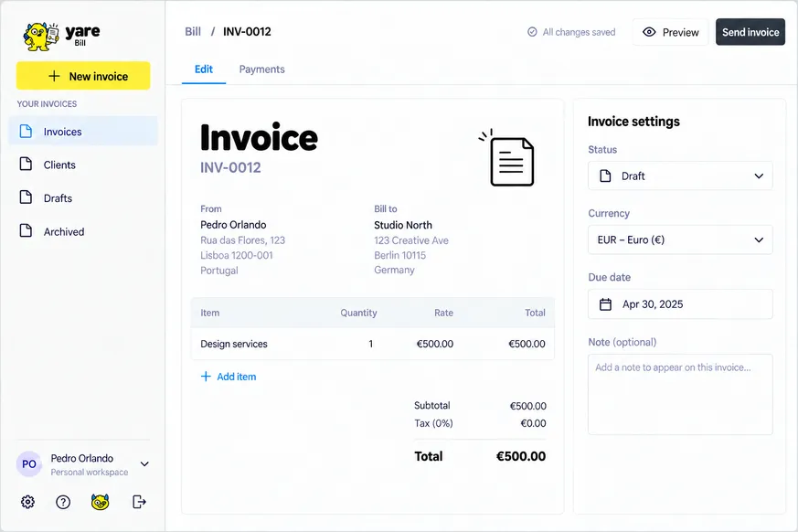
Task: Click the bold Total label in the summary
Action: coord(429,456)
